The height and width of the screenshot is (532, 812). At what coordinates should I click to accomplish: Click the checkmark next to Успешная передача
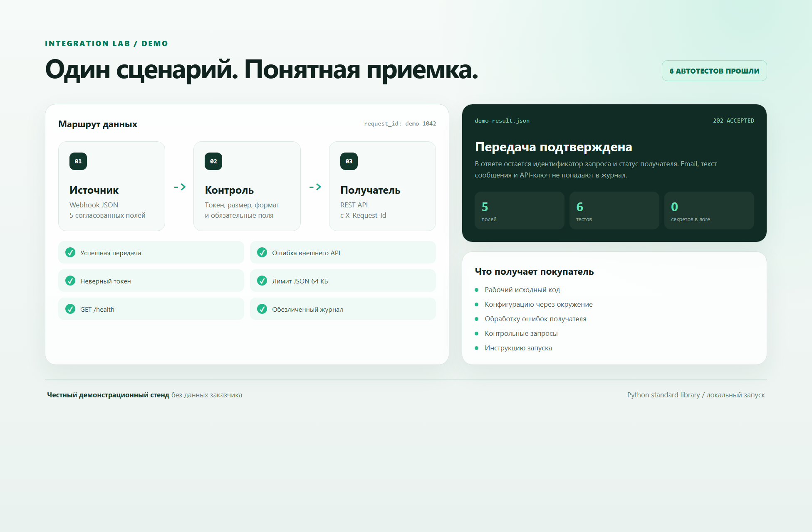click(70, 252)
